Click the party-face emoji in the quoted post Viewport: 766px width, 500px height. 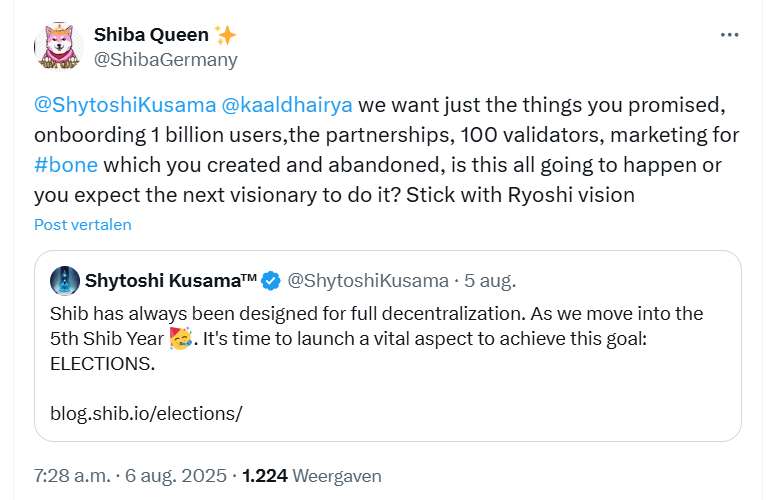pyautogui.click(x=181, y=338)
